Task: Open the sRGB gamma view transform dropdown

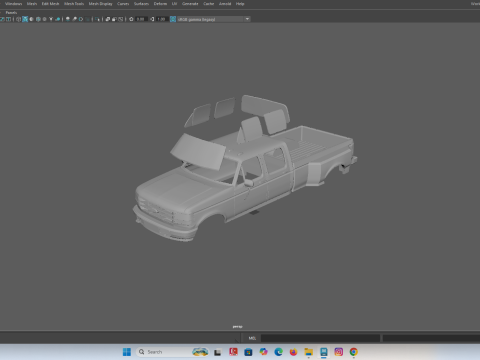Action: point(214,19)
